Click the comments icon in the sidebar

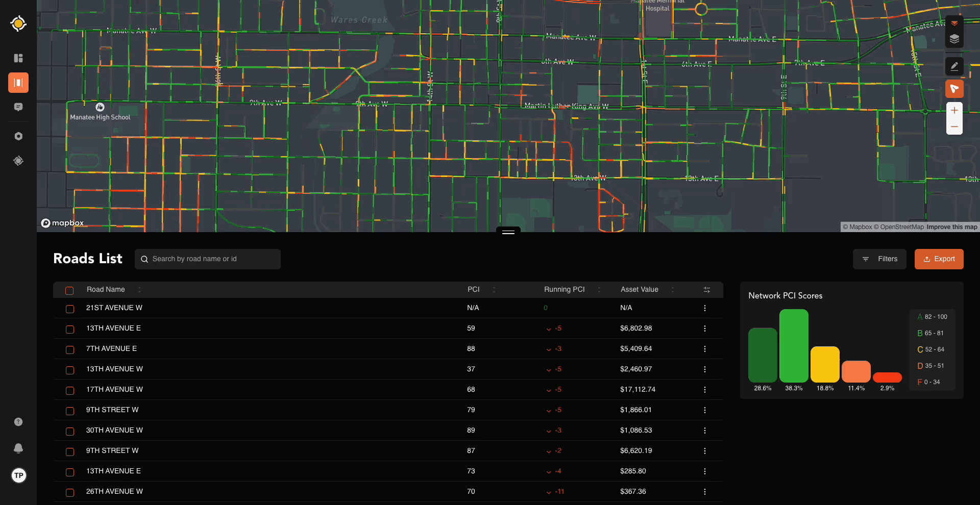click(x=18, y=107)
